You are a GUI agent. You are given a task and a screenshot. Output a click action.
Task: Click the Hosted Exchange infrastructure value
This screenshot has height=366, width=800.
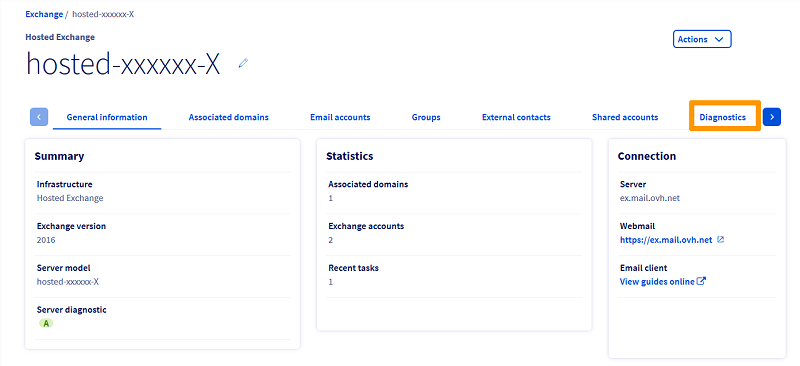click(x=70, y=198)
